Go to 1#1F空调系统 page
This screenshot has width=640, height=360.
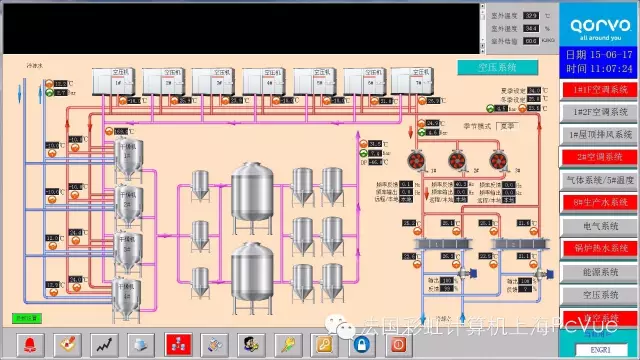pyautogui.click(x=600, y=90)
